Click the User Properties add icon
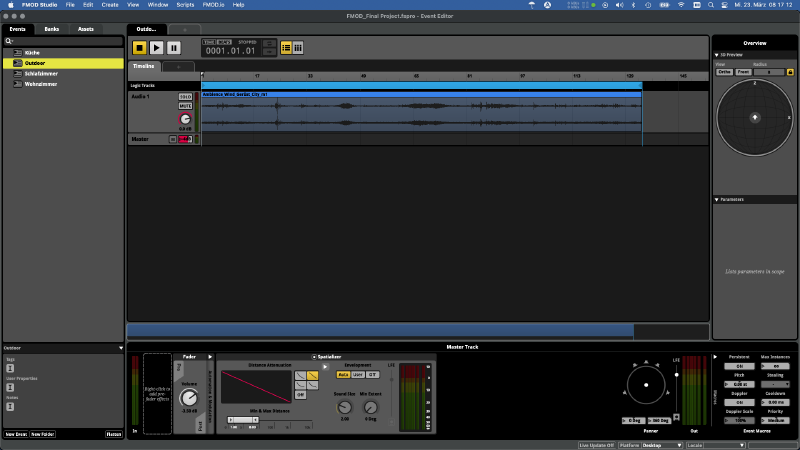Screen dimensions: 800x450 pos(10,387)
